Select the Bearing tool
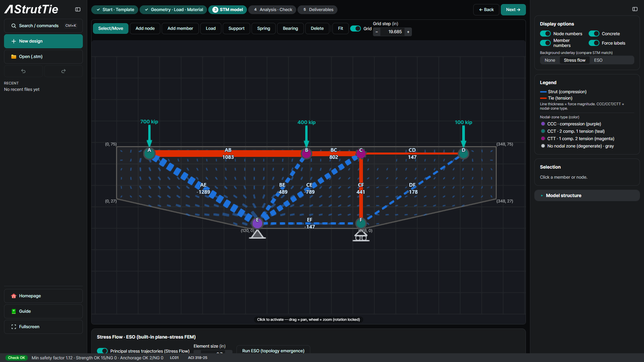Screen dimensions: 644x362 tap(290, 28)
